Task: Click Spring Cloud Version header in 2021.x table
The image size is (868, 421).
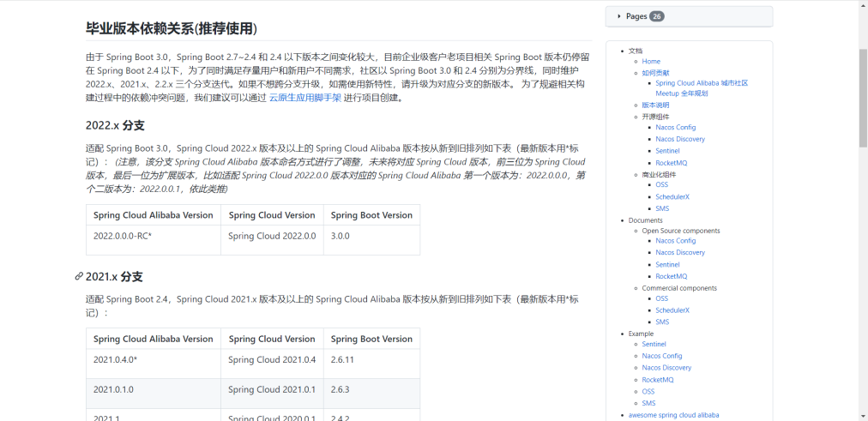Action: point(272,340)
